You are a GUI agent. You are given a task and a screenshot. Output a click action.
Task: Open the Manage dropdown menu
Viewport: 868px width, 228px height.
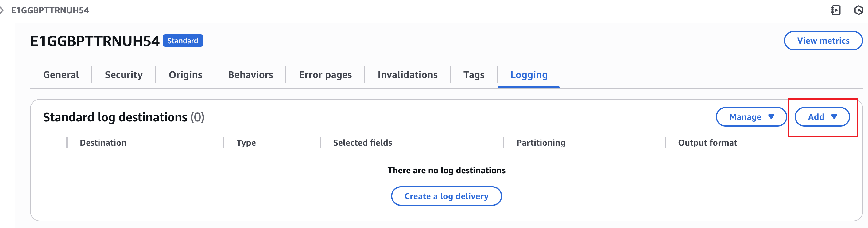point(751,117)
